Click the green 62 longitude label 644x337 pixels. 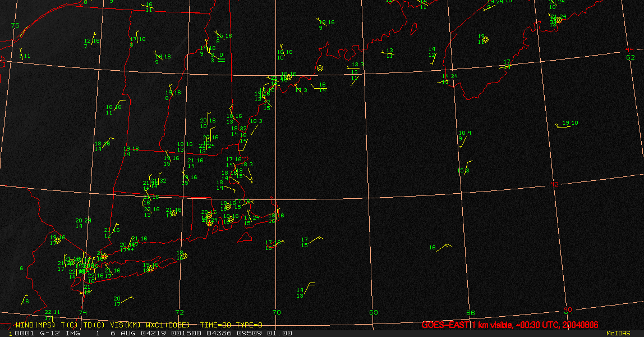point(631,57)
